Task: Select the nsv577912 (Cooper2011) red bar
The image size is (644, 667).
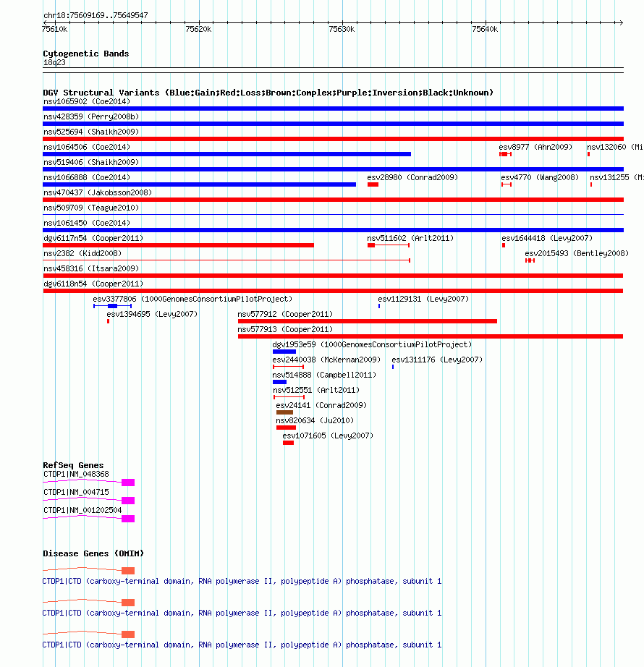Action: pyautogui.click(x=368, y=321)
